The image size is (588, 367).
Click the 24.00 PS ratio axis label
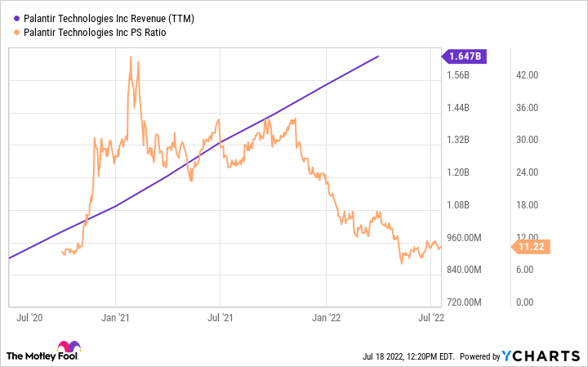(527, 172)
